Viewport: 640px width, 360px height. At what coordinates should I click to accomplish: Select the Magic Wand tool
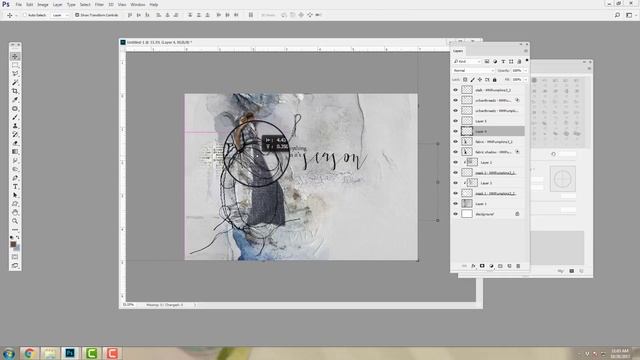pyautogui.click(x=15, y=82)
